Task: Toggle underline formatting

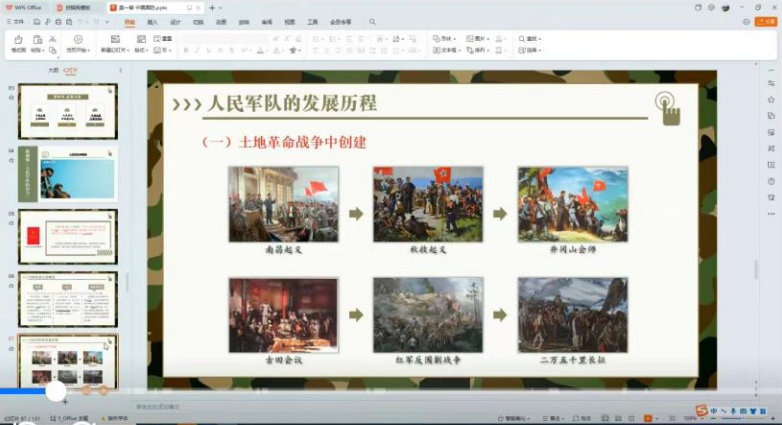Action: point(209,50)
